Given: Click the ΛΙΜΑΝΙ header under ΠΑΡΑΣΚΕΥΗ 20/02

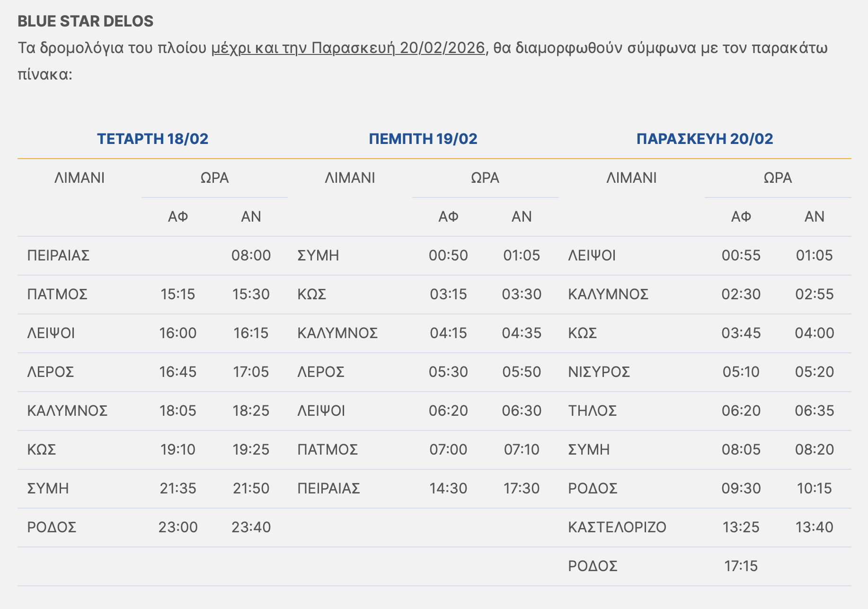Looking at the screenshot, I should click(631, 178).
